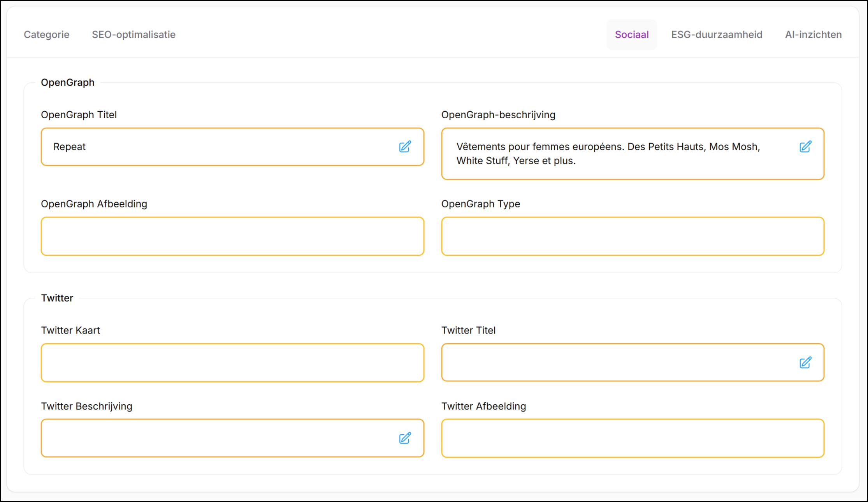Click the Twitter section heading

coord(57,298)
